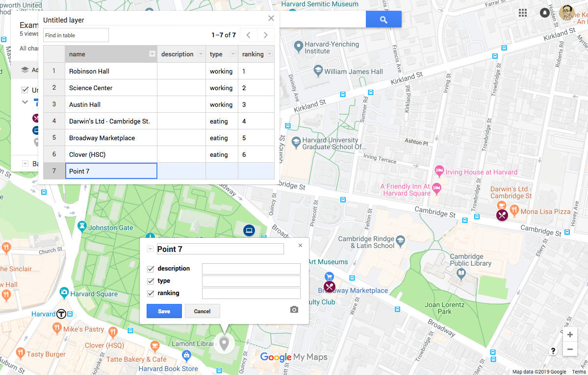Toggle the layer visibility checkbox in sidebar
The image size is (588, 375).
click(25, 90)
